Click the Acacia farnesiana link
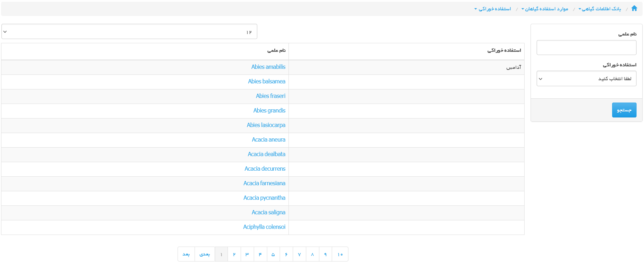644x264 pixels. point(264,183)
